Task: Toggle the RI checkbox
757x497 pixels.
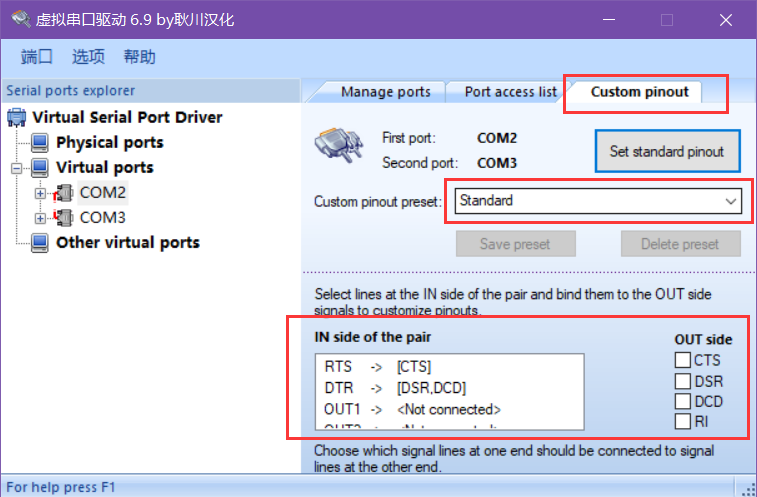Action: [682, 421]
